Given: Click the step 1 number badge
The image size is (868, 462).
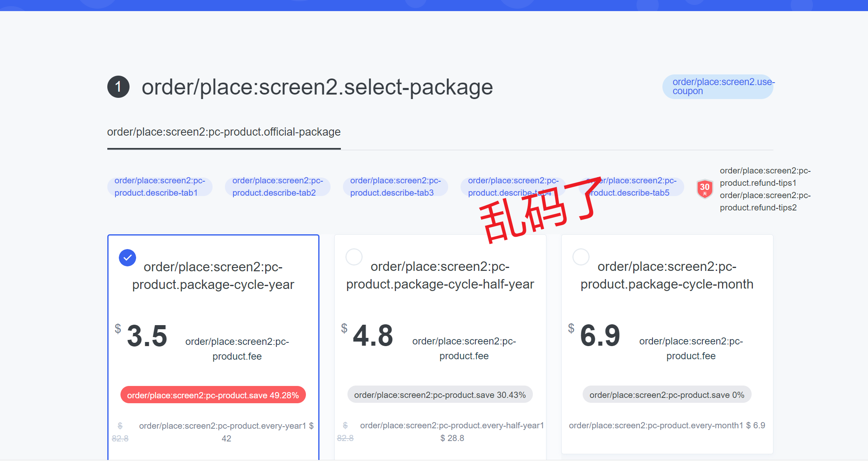Looking at the screenshot, I should click(118, 87).
